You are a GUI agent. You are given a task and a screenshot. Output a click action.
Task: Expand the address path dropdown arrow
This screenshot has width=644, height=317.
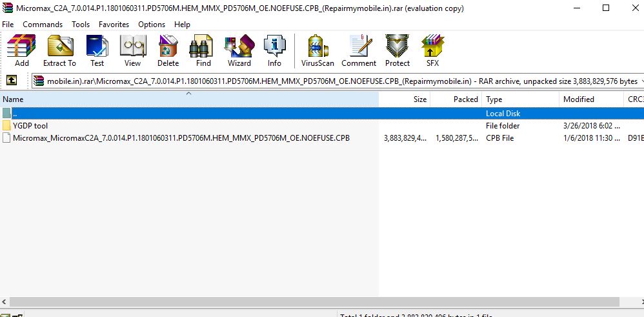click(641, 81)
